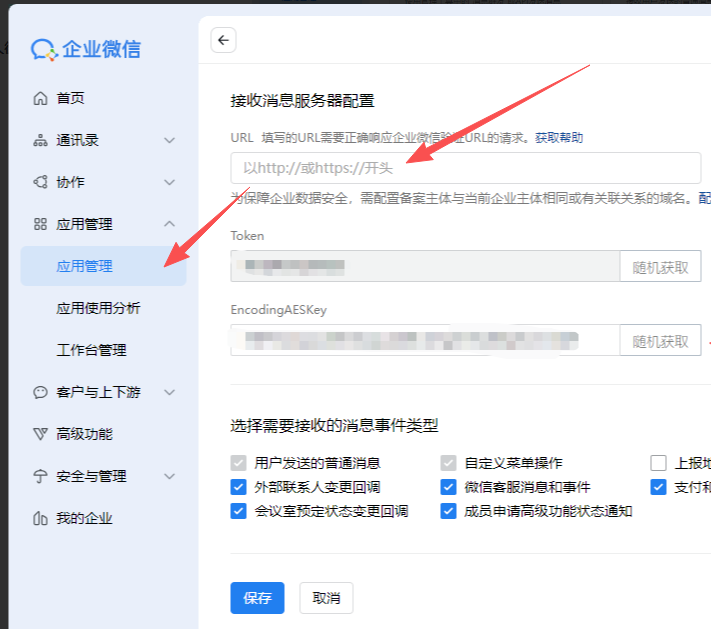The height and width of the screenshot is (629, 711).
Task: Check the 上报 checkbox at the right edge
Action: tap(658, 463)
